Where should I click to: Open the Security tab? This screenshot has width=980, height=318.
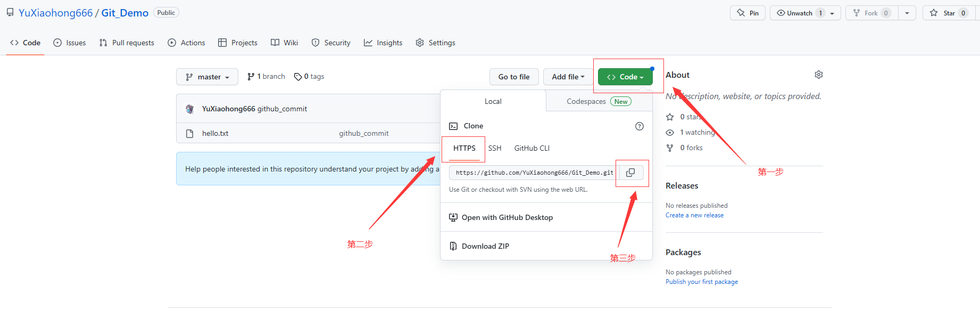coord(331,43)
